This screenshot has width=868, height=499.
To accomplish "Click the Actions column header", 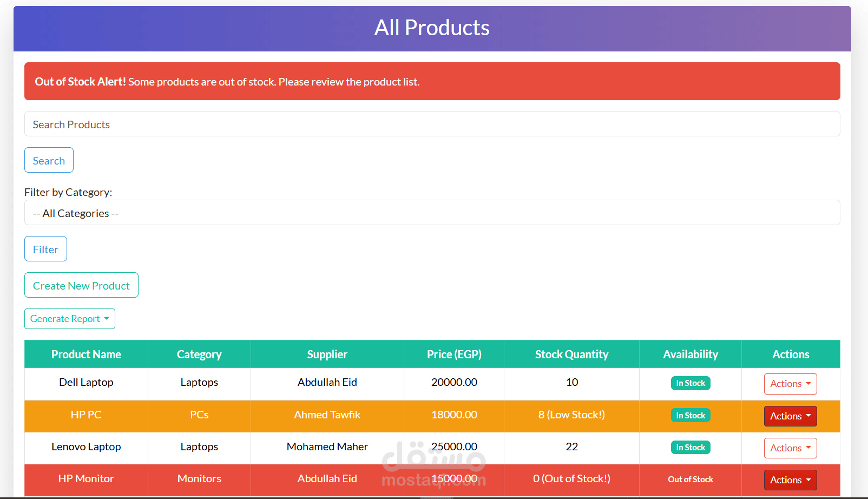I will 791,354.
